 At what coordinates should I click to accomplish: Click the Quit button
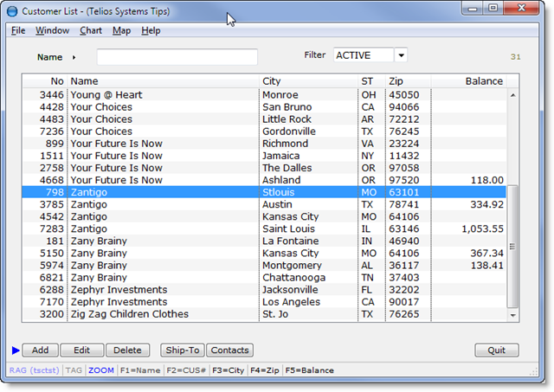coord(496,350)
